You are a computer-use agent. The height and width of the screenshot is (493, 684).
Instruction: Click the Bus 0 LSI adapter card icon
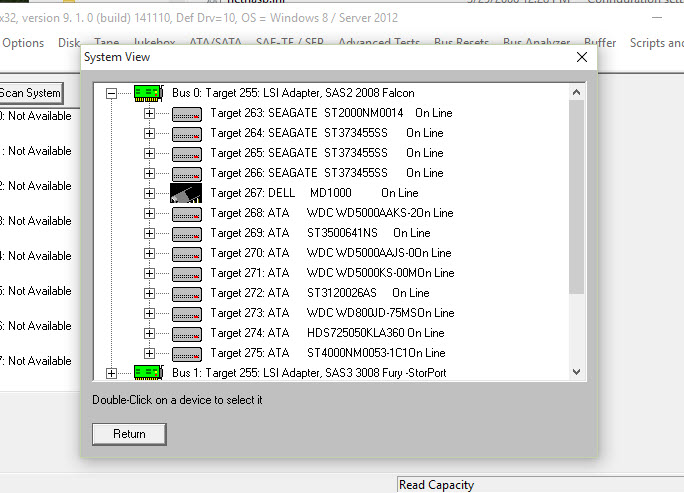coord(149,93)
